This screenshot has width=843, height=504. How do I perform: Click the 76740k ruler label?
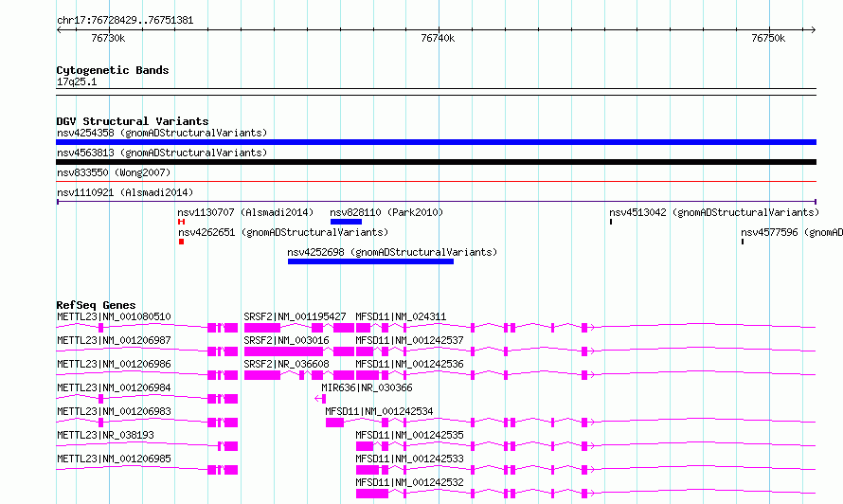coord(438,38)
